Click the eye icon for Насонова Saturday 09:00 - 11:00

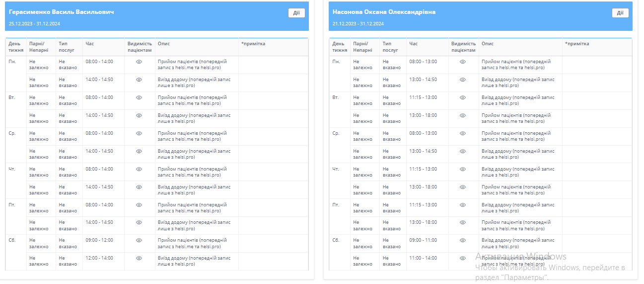pyautogui.click(x=463, y=240)
